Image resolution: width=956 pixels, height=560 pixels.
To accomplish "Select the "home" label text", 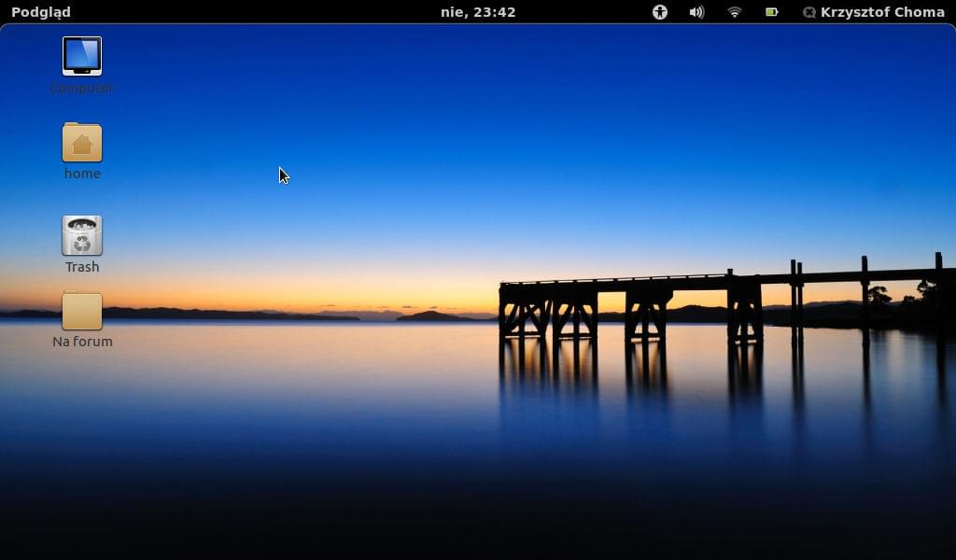I will [x=82, y=174].
